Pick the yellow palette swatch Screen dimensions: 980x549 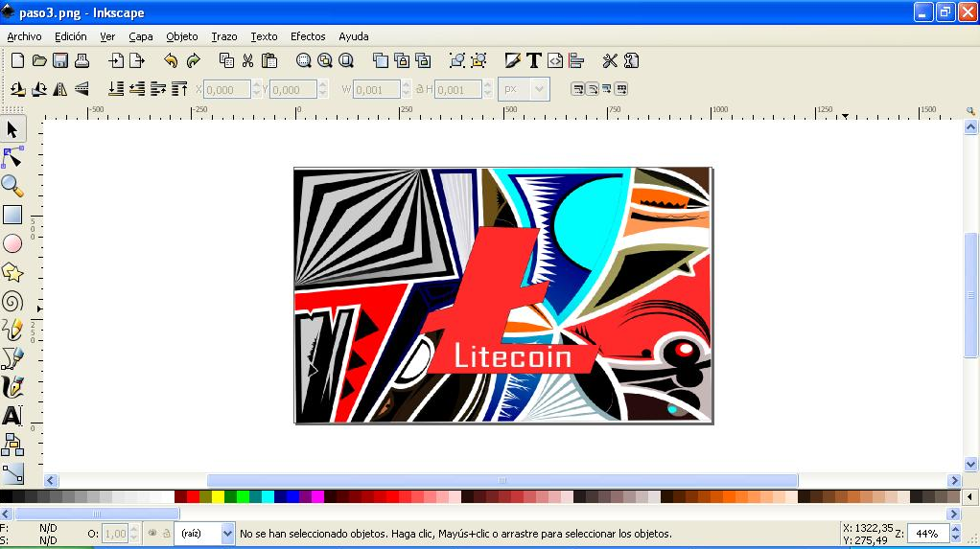(218, 497)
